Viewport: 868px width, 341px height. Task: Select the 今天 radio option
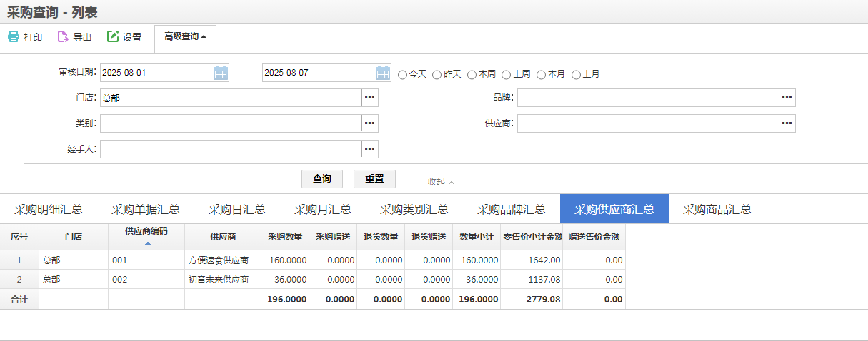tap(403, 74)
